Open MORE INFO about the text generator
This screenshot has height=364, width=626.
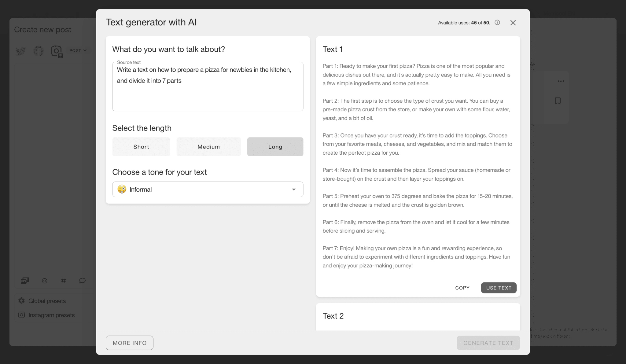click(x=129, y=343)
